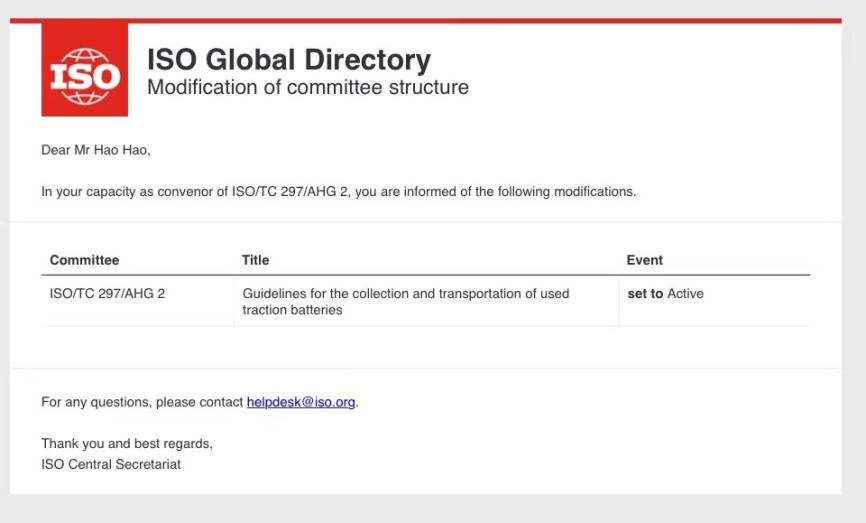Click the word Active in Event column

pyautogui.click(x=685, y=294)
